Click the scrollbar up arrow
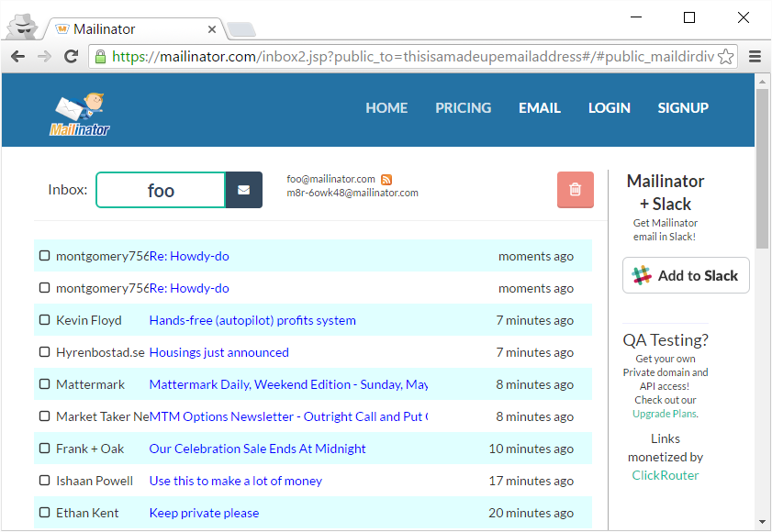The image size is (772, 532). 762,82
